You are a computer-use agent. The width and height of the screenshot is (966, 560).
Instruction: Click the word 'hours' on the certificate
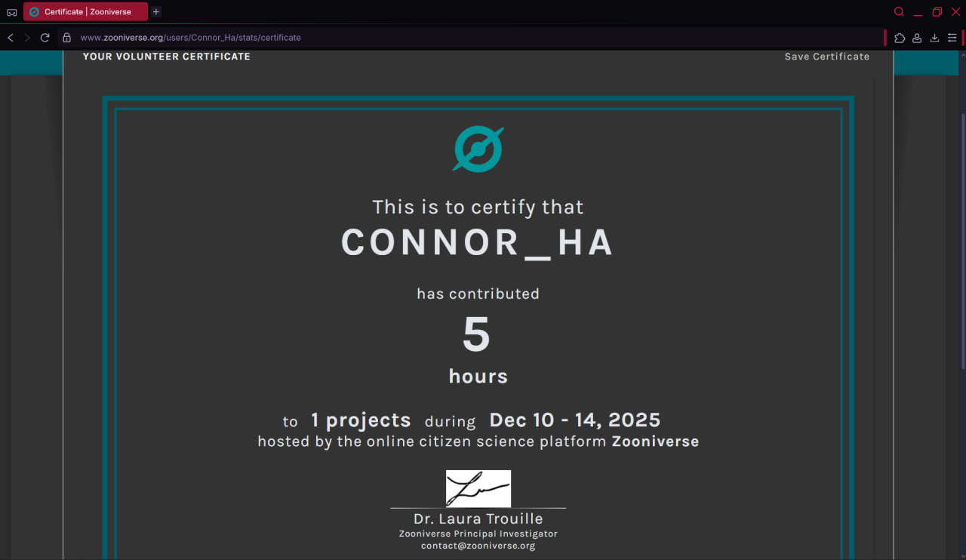(x=478, y=376)
